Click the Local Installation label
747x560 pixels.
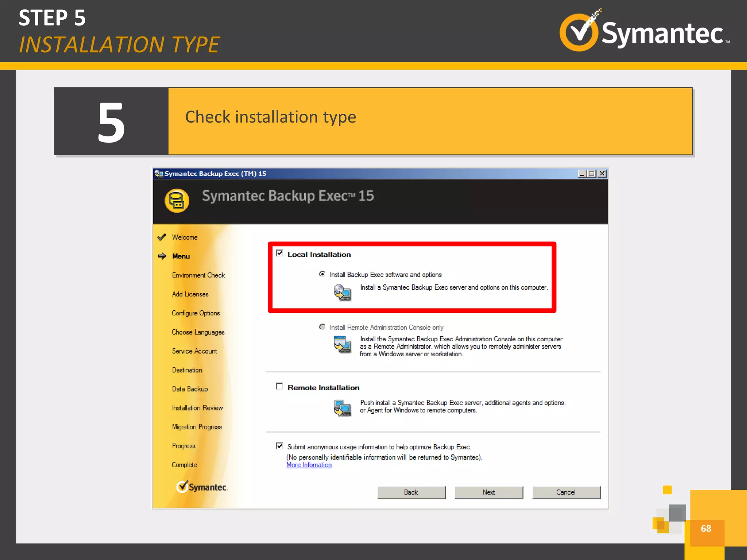pyautogui.click(x=319, y=254)
